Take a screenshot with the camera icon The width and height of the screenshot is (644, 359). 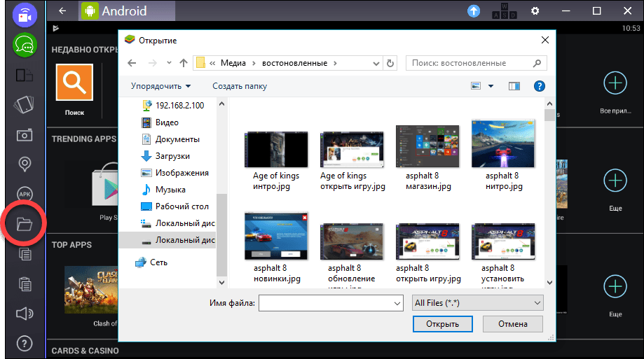(25, 135)
